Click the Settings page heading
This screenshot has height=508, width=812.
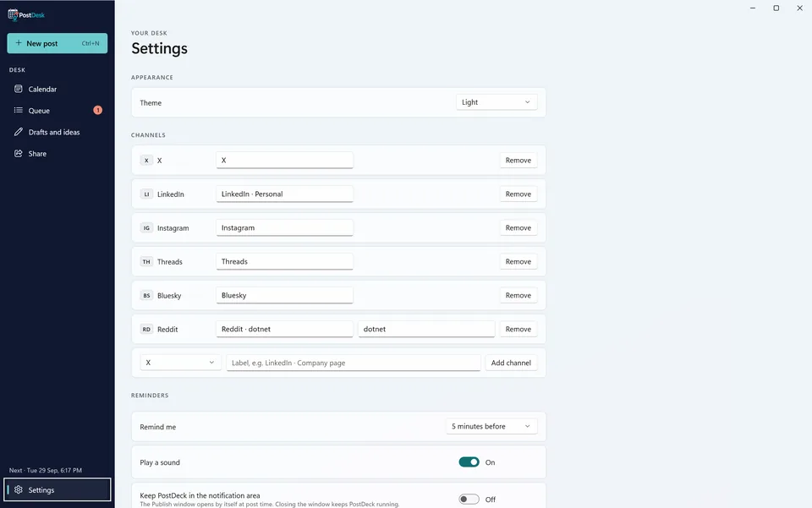tap(160, 49)
